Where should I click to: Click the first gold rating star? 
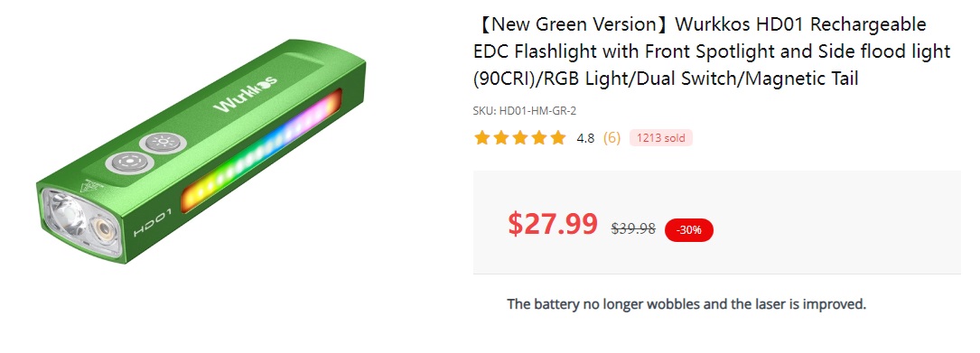tap(482, 137)
